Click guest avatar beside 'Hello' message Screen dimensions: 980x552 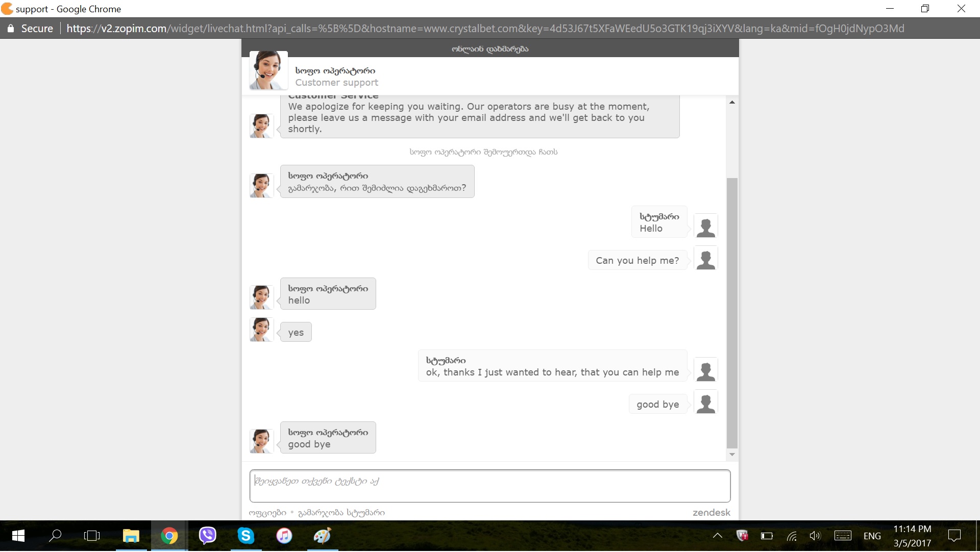[x=705, y=227]
